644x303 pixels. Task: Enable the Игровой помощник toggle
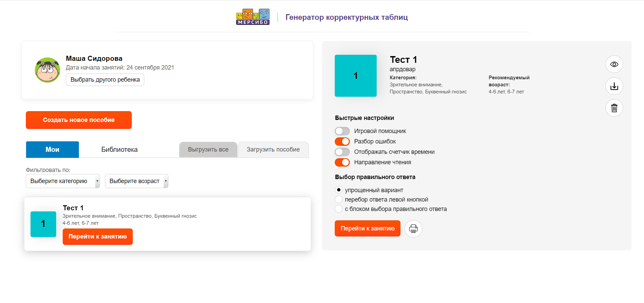pos(342,131)
